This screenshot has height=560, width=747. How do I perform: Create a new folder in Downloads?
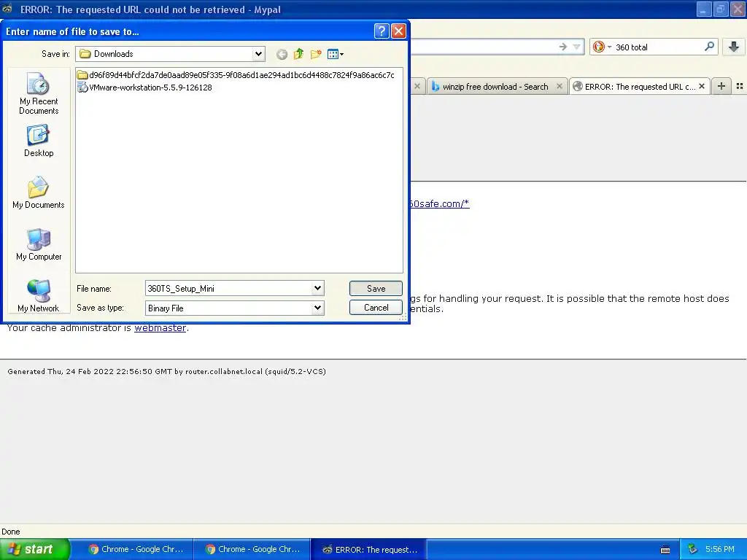coord(316,54)
